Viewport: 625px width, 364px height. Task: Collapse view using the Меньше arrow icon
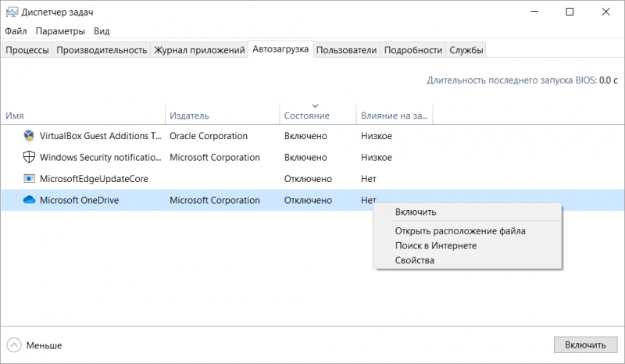pos(14,345)
